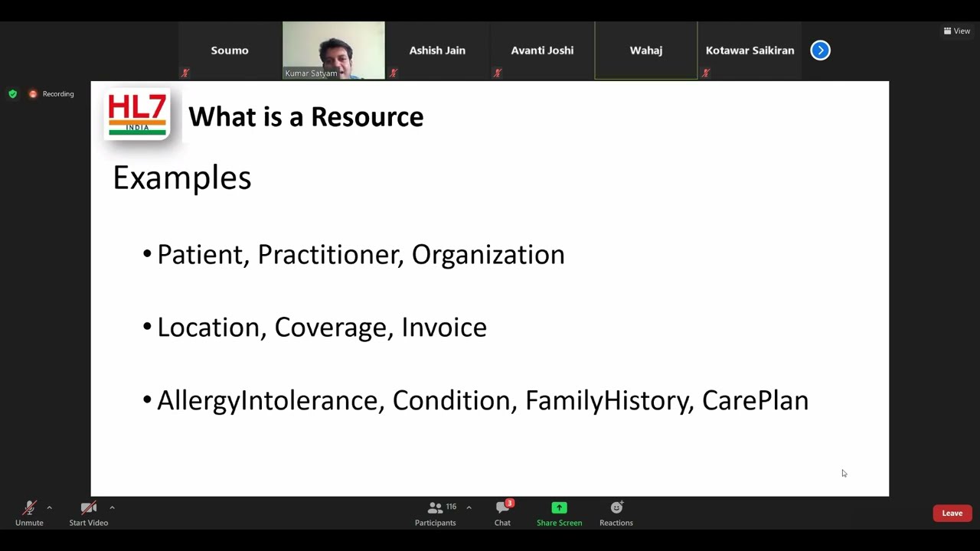Image resolution: width=980 pixels, height=551 pixels.
Task: Select Kotawar Saikiran's participant tile
Action: tap(750, 51)
